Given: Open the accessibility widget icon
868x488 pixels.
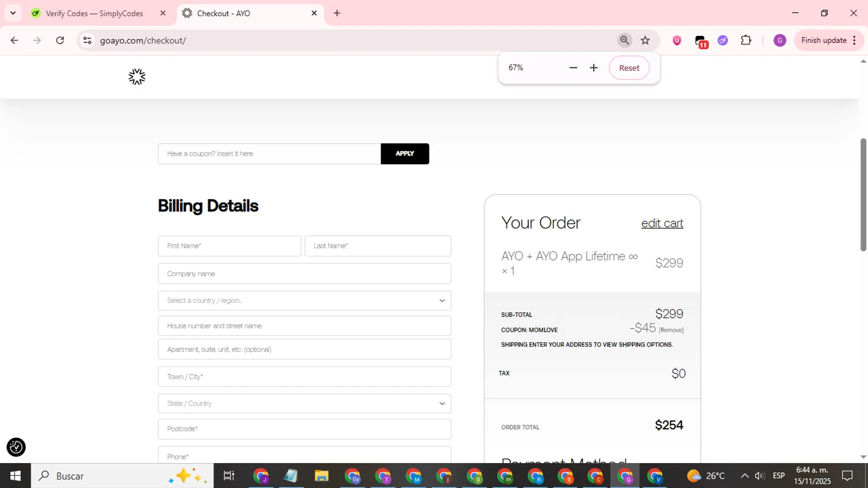Looking at the screenshot, I should tap(16, 447).
